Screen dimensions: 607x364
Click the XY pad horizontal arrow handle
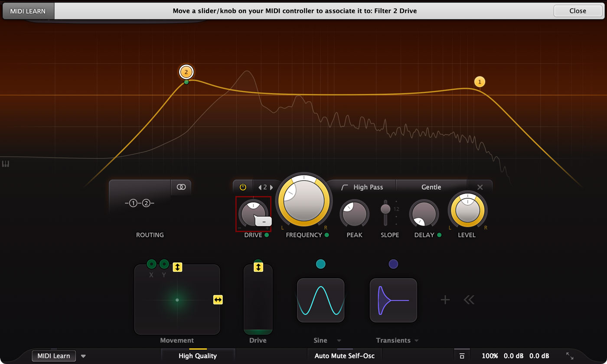click(218, 299)
